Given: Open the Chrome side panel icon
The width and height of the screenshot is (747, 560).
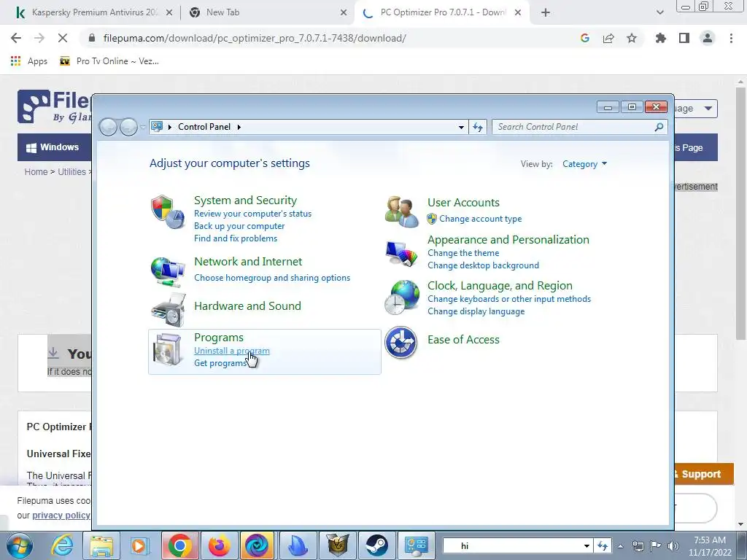Looking at the screenshot, I should [x=684, y=38].
